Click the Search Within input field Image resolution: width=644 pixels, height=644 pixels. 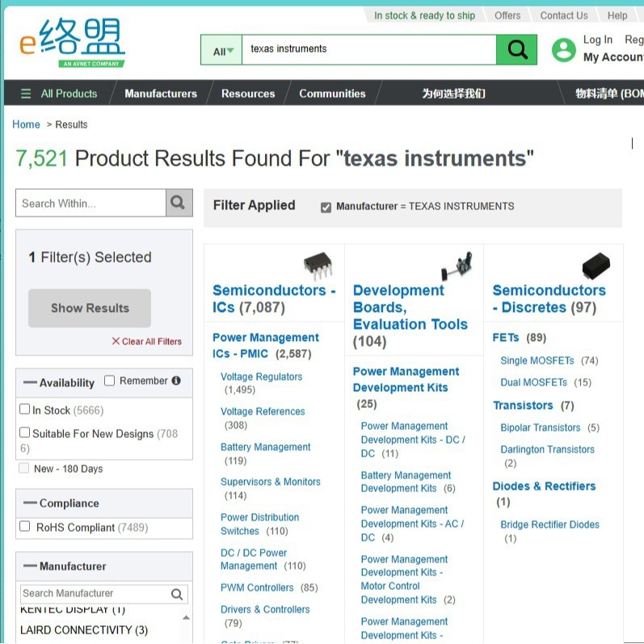click(x=90, y=203)
